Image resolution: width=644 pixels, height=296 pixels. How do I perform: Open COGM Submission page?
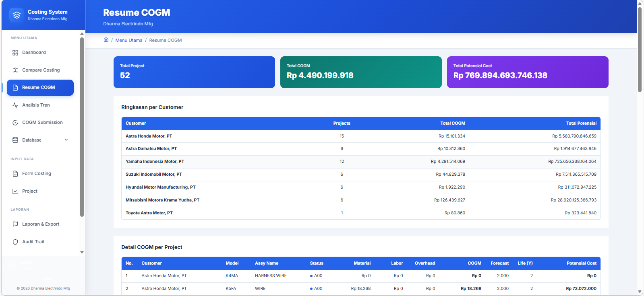[x=40, y=123]
